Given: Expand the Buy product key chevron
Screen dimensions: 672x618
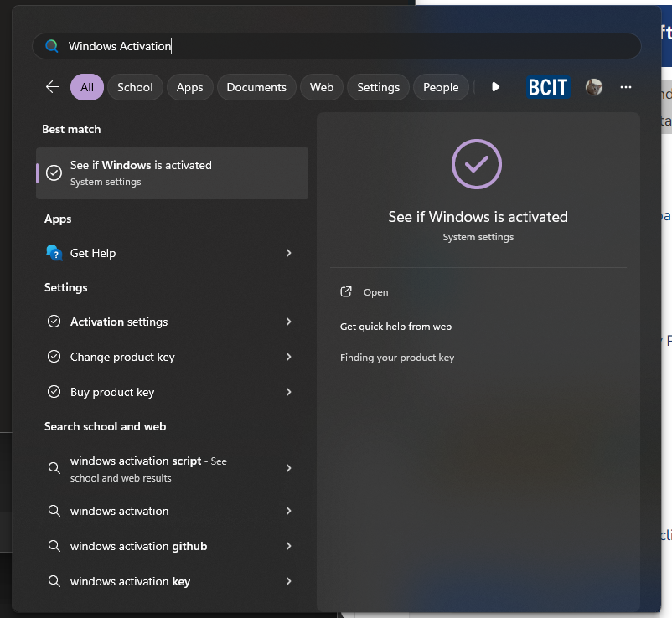Looking at the screenshot, I should pyautogui.click(x=288, y=392).
